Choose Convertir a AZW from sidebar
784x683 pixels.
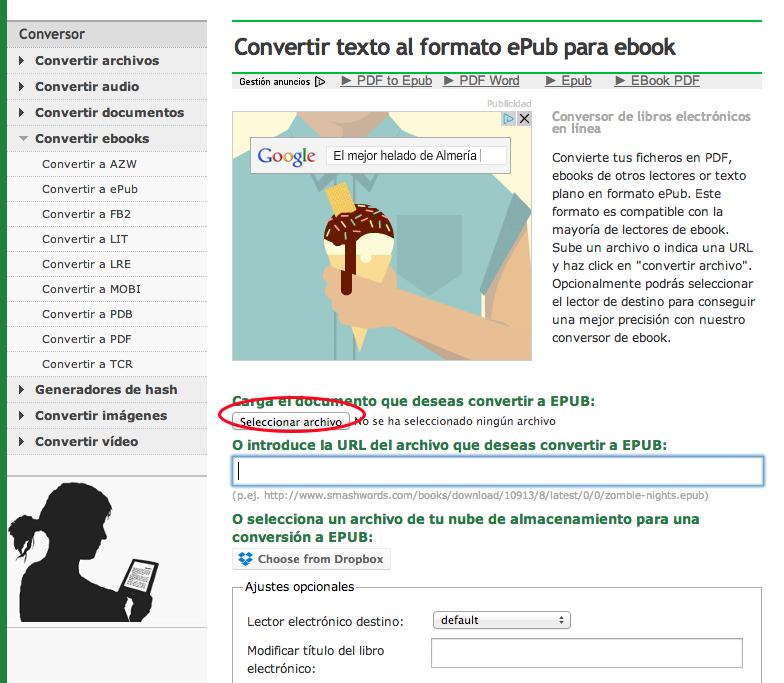pos(89,164)
